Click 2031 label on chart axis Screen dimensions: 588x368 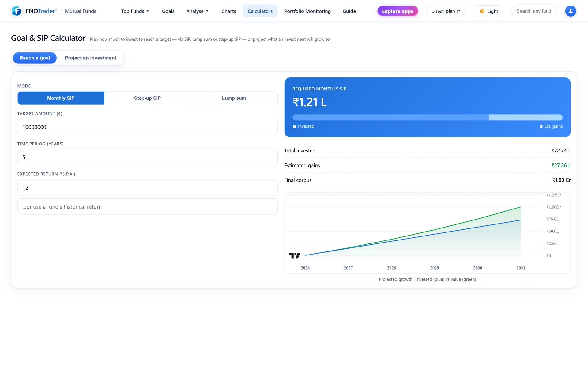pos(521,268)
